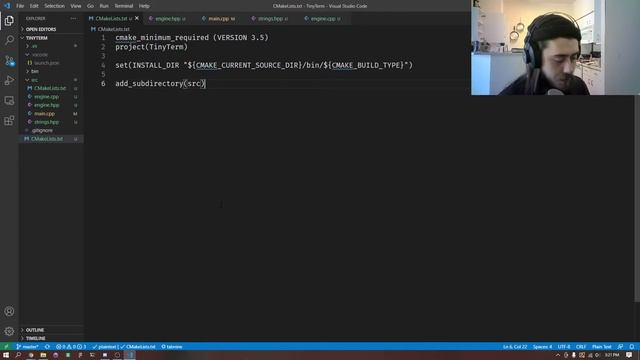Open the errors and warnings problems indicator
Viewport: 640px width, 360px height.
click(71, 347)
